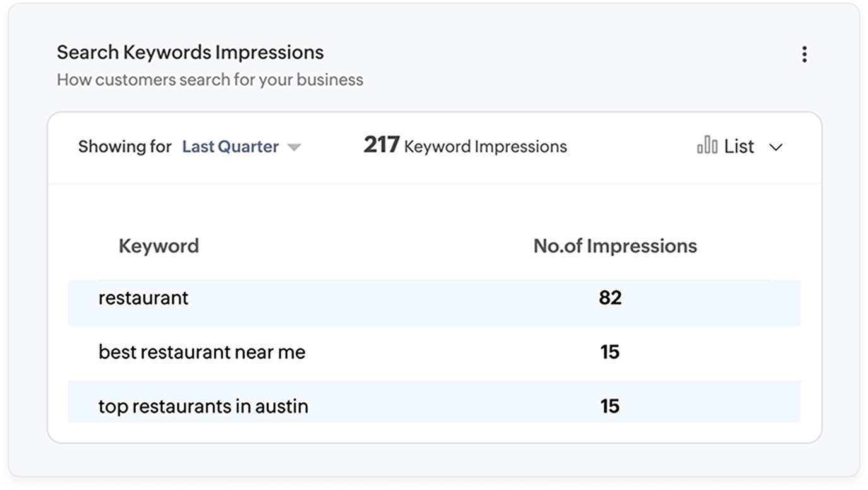Click impressions count for top restaurants in austin
Image resolution: width=868 pixels, height=490 pixels.
[610, 406]
